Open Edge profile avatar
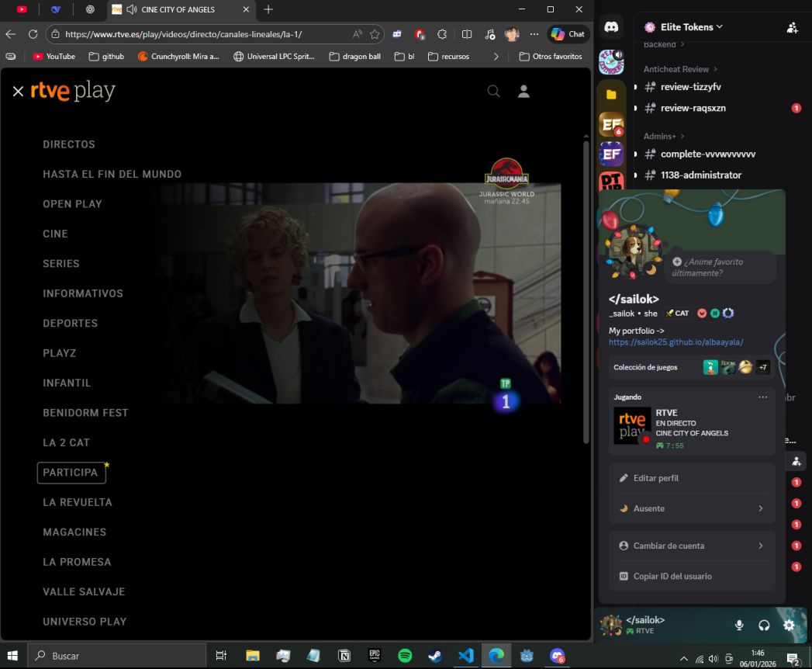The height and width of the screenshot is (669, 812). click(x=512, y=34)
